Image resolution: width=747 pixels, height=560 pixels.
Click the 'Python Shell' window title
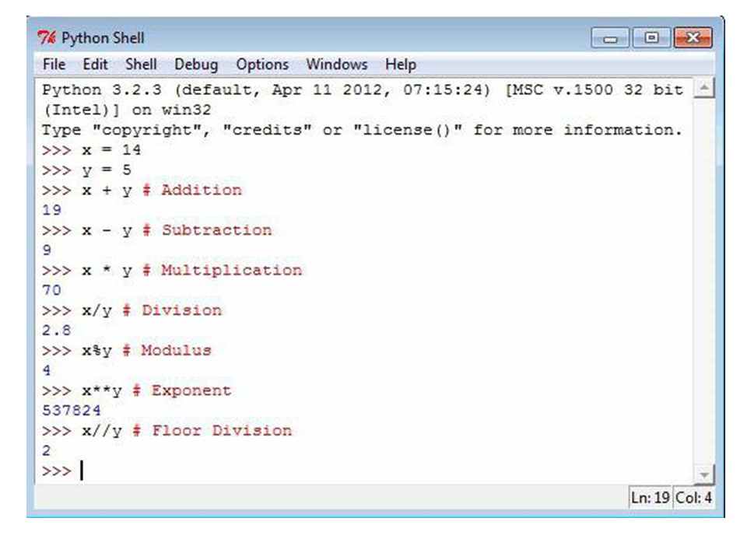tap(103, 37)
